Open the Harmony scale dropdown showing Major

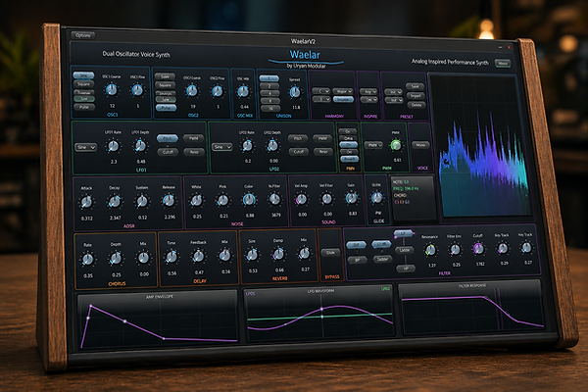tap(343, 91)
